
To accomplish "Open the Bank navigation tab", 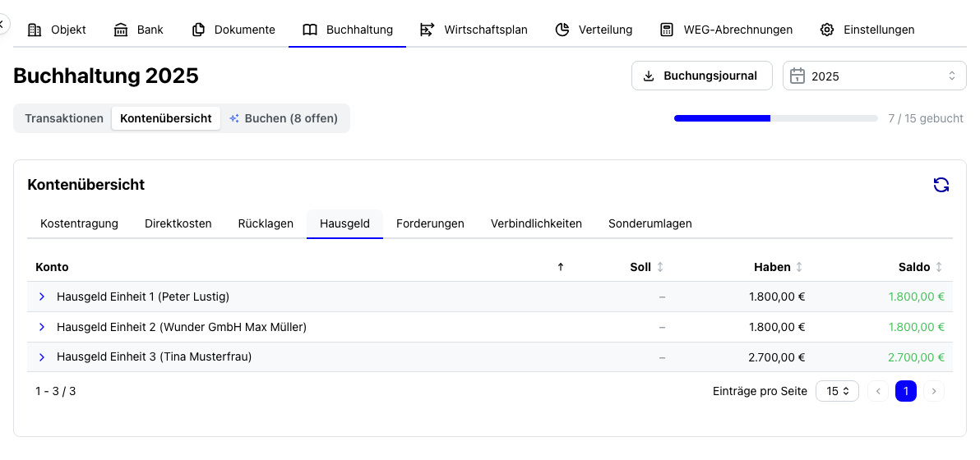I will [x=138, y=30].
